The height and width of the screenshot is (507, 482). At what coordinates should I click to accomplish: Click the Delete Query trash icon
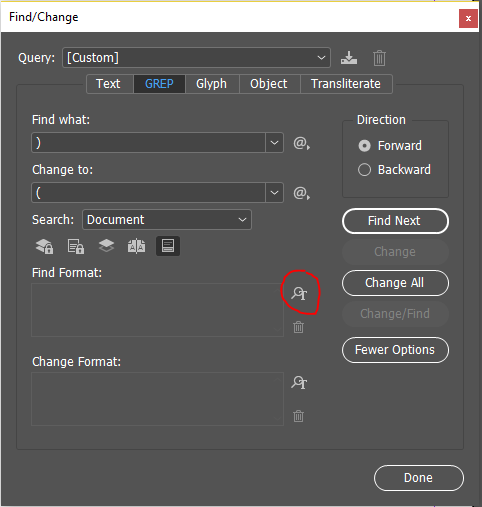379,58
